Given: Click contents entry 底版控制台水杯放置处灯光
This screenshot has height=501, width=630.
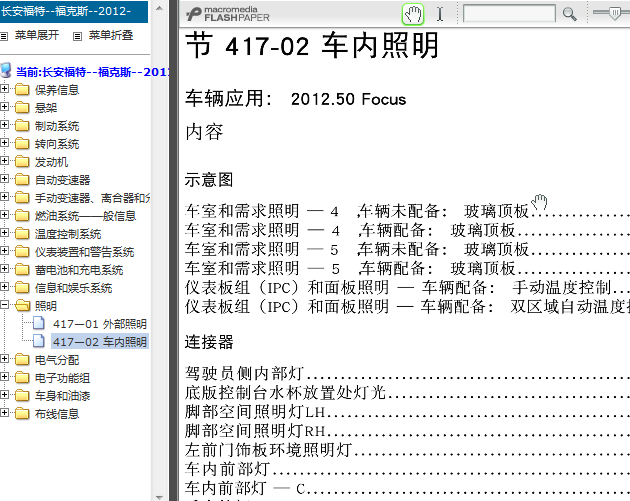Looking at the screenshot, I should click(285, 393).
